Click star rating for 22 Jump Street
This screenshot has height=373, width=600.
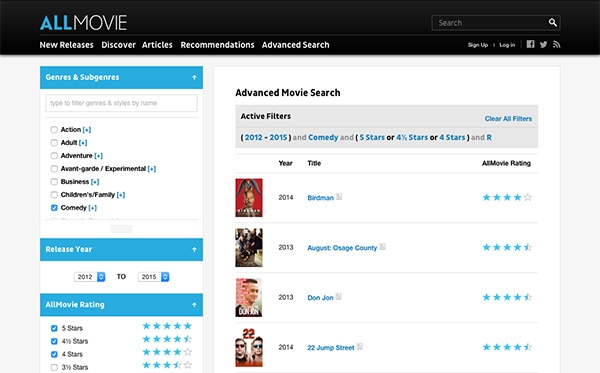tap(507, 347)
